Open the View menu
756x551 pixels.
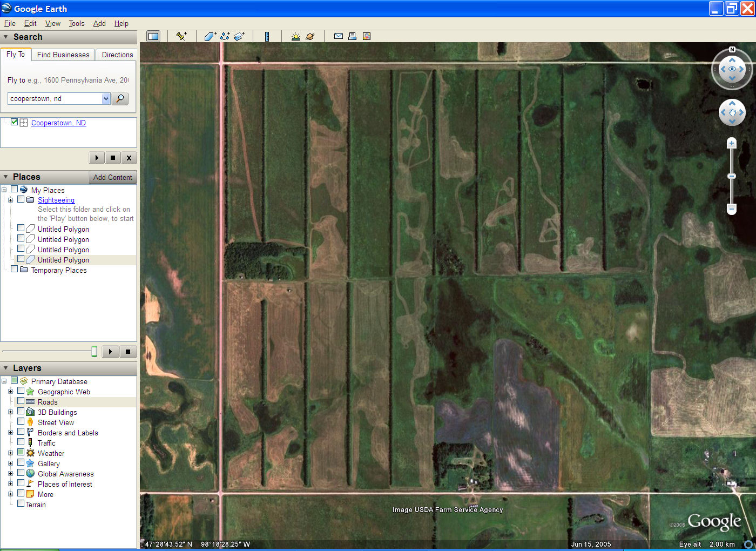(53, 23)
